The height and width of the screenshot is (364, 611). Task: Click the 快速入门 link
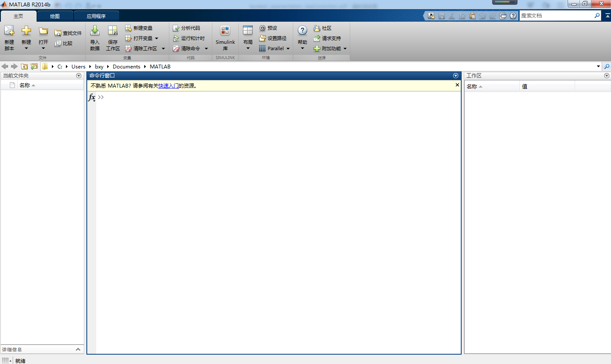pyautogui.click(x=168, y=86)
